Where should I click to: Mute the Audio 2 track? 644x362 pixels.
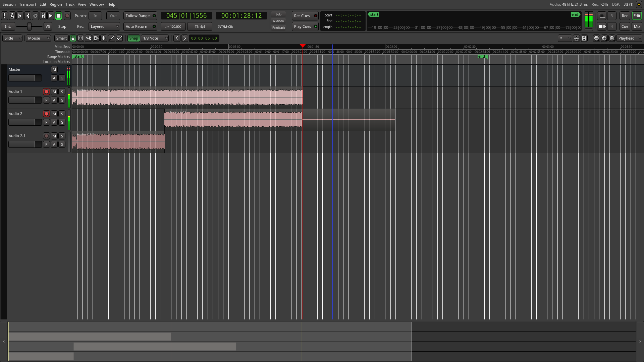[54, 114]
